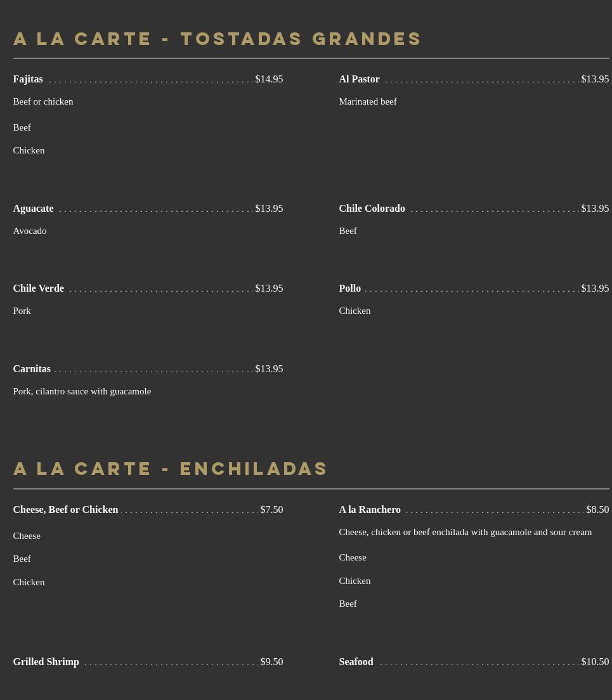Click the Chile Colorado item name
The width and height of the screenshot is (612, 700).
click(x=372, y=209)
